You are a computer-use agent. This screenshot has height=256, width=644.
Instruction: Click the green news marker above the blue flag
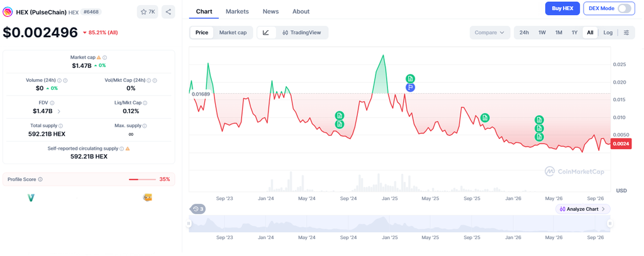point(410,79)
